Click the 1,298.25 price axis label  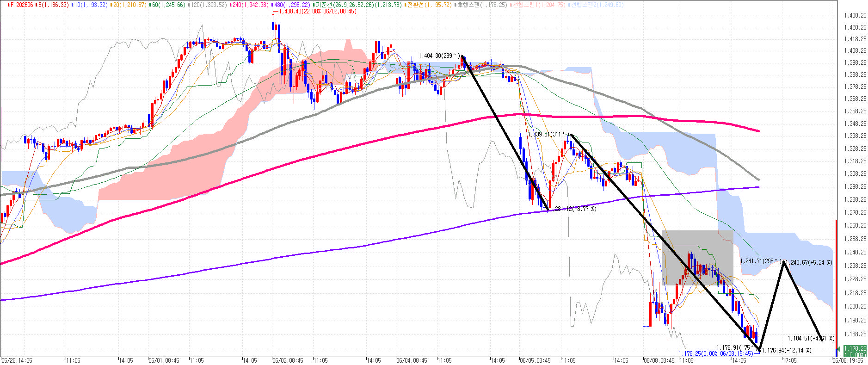point(855,186)
